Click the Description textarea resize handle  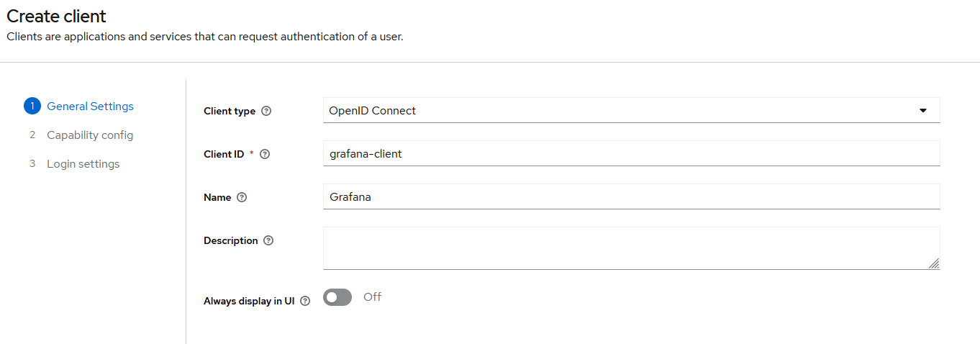[933, 264]
